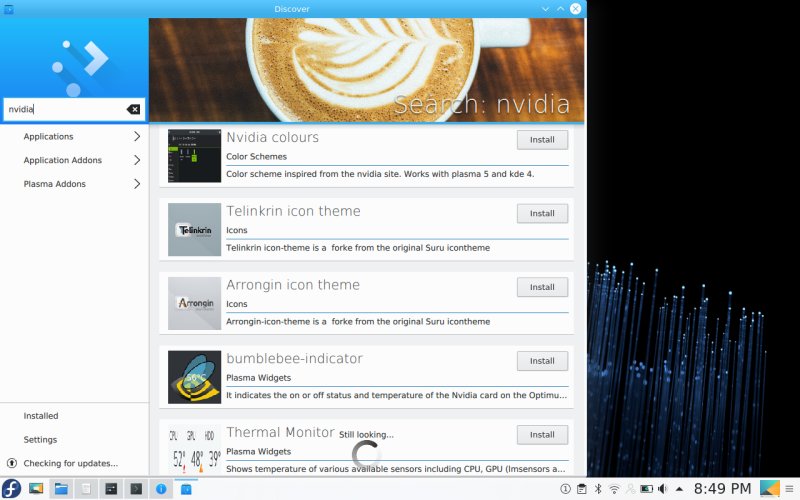Open the Installed page
Viewport: 800px width, 500px height.
[x=41, y=416]
